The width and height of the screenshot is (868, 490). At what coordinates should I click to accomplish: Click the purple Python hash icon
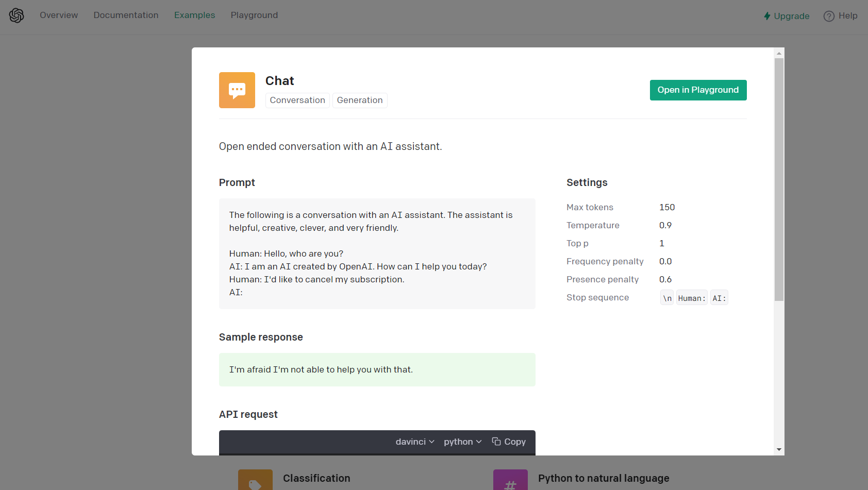tap(510, 481)
